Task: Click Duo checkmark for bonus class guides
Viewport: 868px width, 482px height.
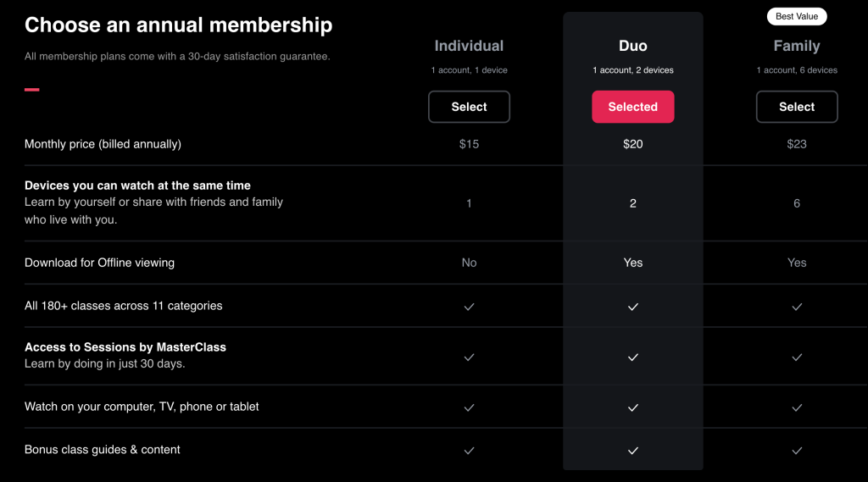Action: pyautogui.click(x=632, y=451)
